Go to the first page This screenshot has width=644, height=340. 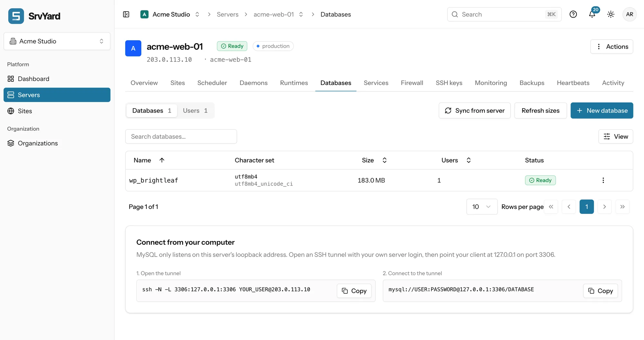tap(551, 207)
